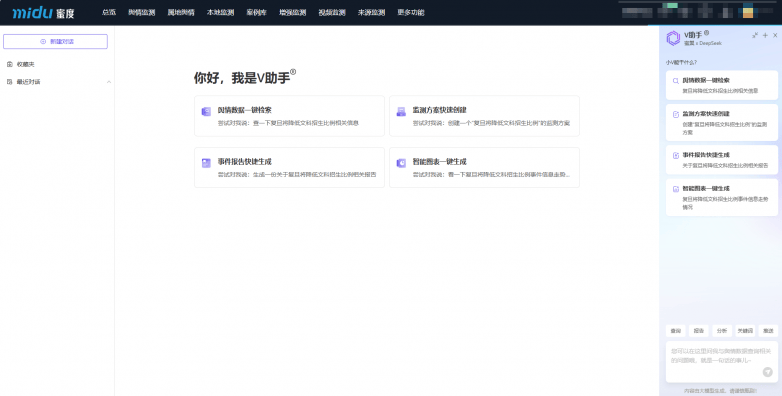
Task: Click the 查询 quick chip
Action: click(x=676, y=331)
